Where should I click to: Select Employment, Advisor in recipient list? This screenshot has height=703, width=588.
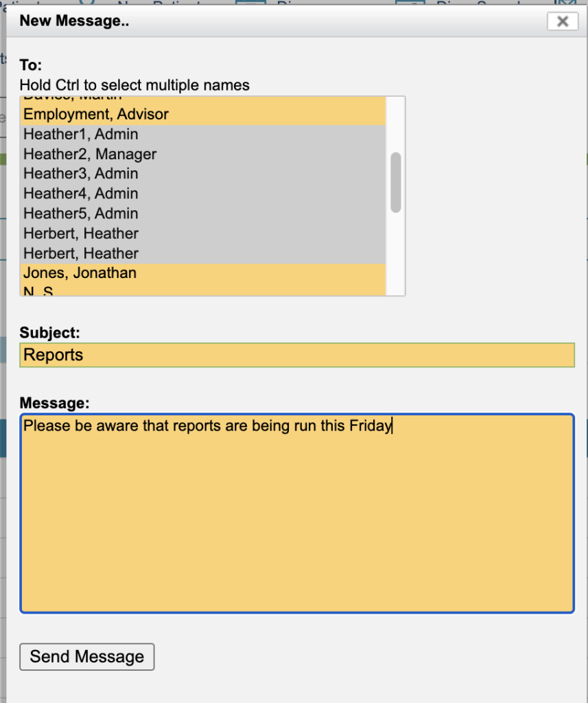click(x=96, y=115)
